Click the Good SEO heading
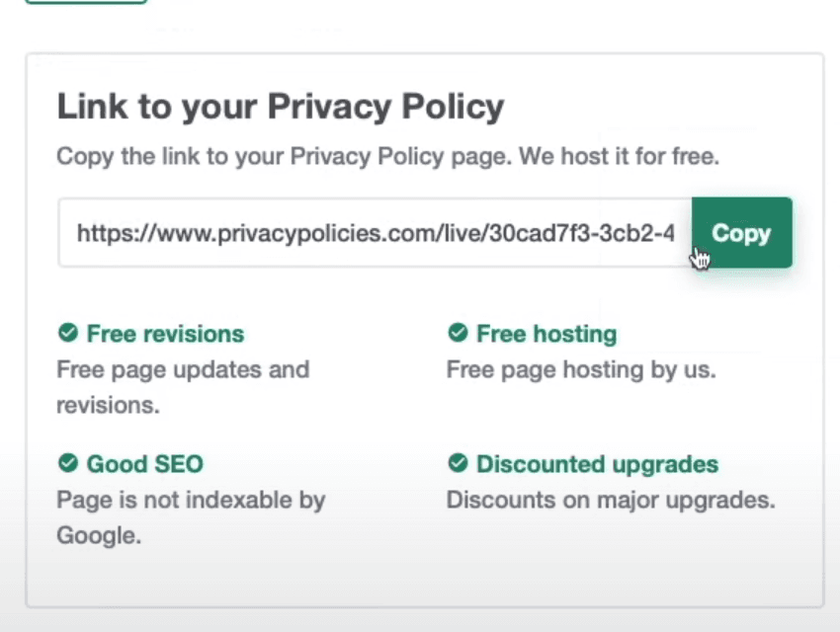The height and width of the screenshot is (632, 840). 144,463
